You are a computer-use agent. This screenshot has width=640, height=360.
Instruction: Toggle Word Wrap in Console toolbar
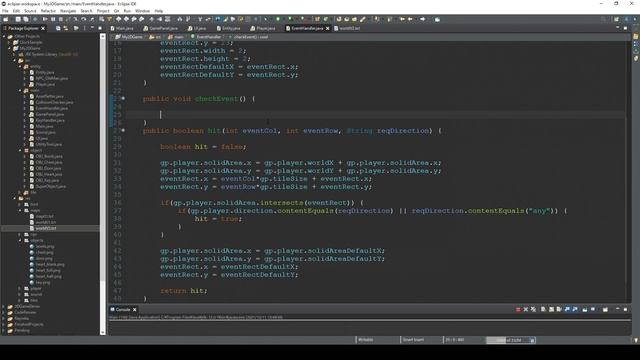(x=559, y=309)
